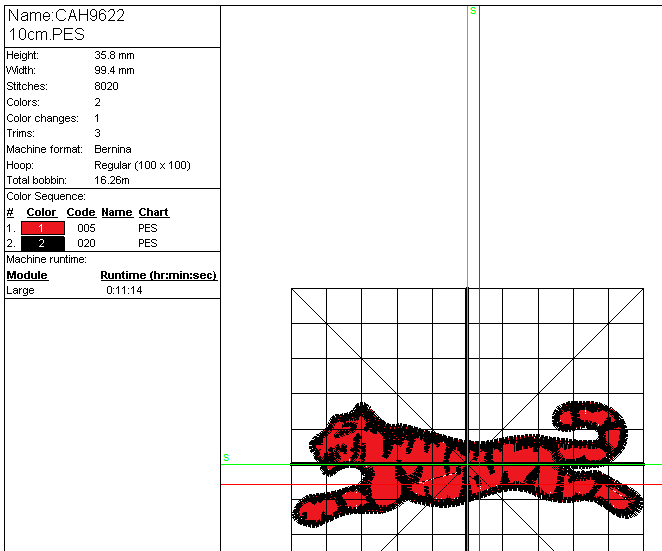The image size is (662, 551).
Task: Click the green 'S' marker at top of canvas
Action: [473, 11]
